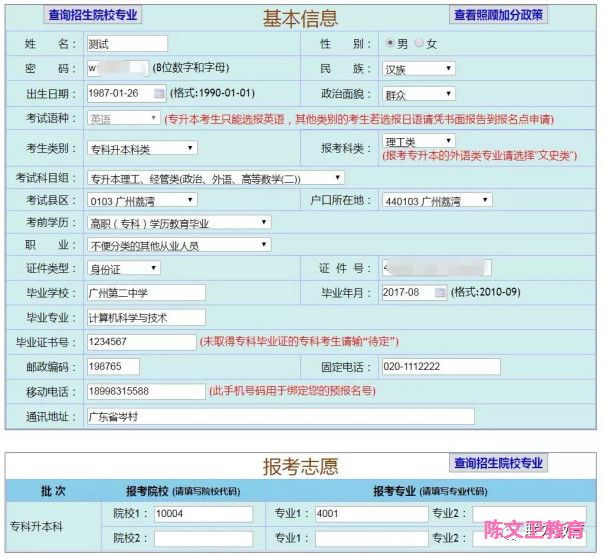Viewport: 604px width, 558px height.
Task: Click the 批次 column header
Action: (x=53, y=491)
